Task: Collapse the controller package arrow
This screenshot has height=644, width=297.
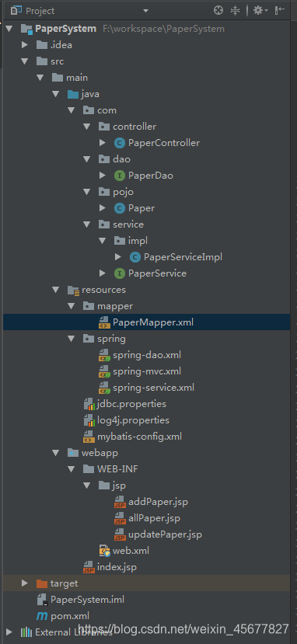Action: [87, 127]
